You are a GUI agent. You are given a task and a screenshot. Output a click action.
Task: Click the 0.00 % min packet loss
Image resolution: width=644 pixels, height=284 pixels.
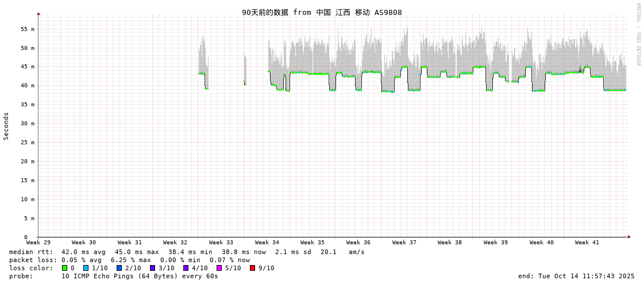click(184, 260)
